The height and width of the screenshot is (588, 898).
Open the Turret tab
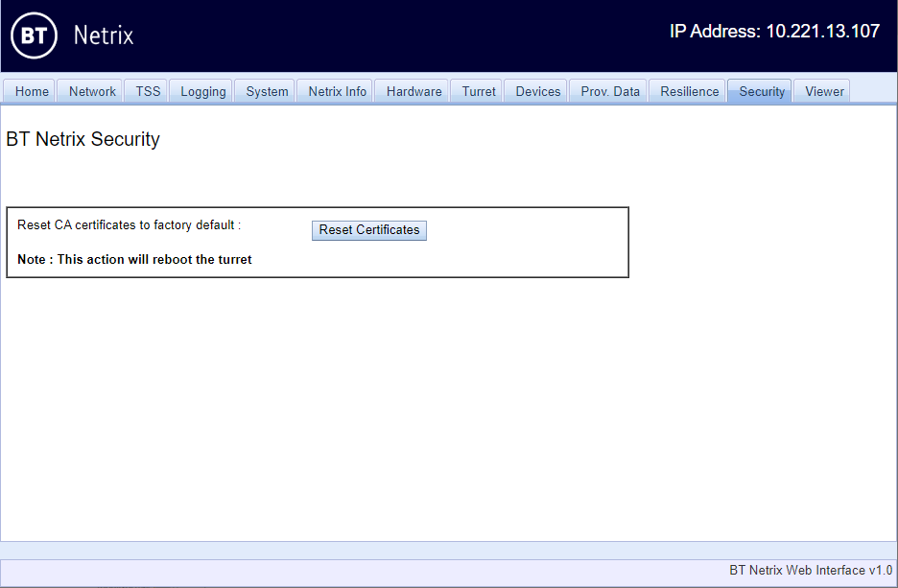tap(477, 90)
